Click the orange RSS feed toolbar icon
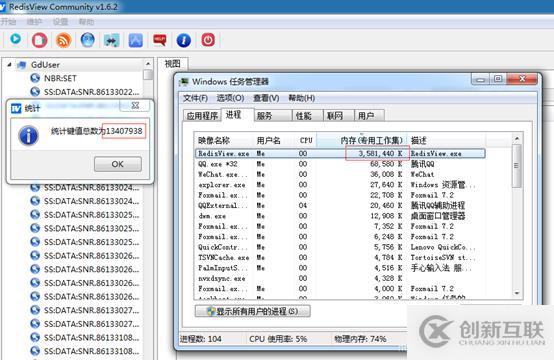Screen dimensions: 554x360 click(x=64, y=40)
